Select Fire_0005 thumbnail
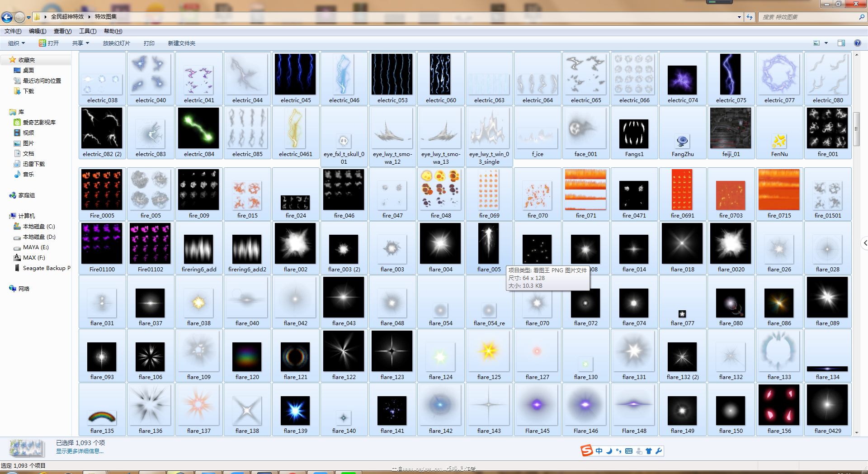The width and height of the screenshot is (868, 474). click(x=102, y=194)
